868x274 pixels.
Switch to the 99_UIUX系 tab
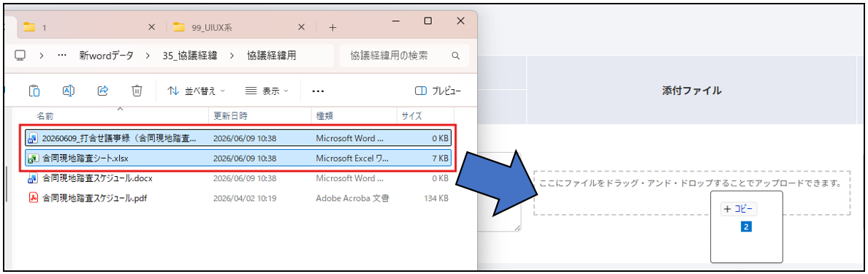click(x=237, y=27)
